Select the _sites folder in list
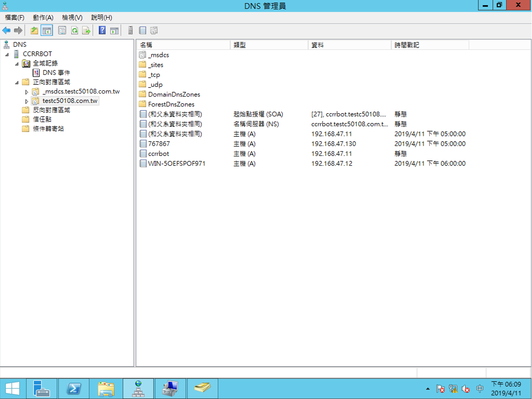Image resolution: width=532 pixels, height=399 pixels. 156,65
